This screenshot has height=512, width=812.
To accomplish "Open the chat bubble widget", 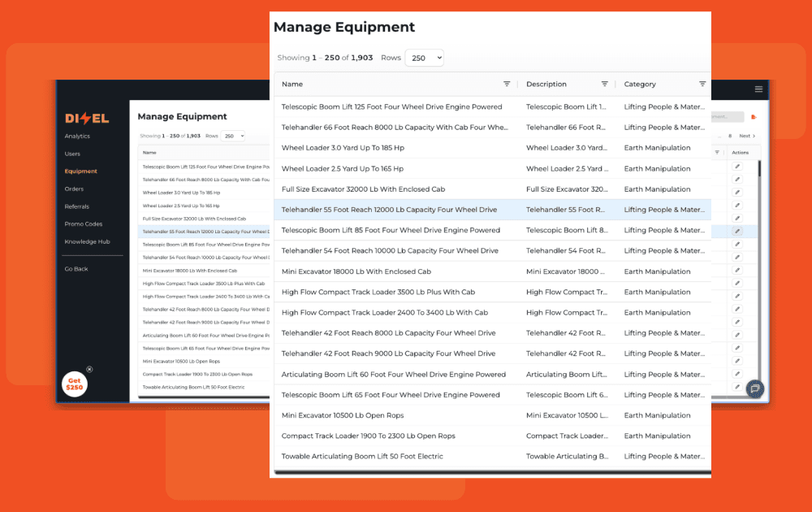I will click(x=755, y=388).
